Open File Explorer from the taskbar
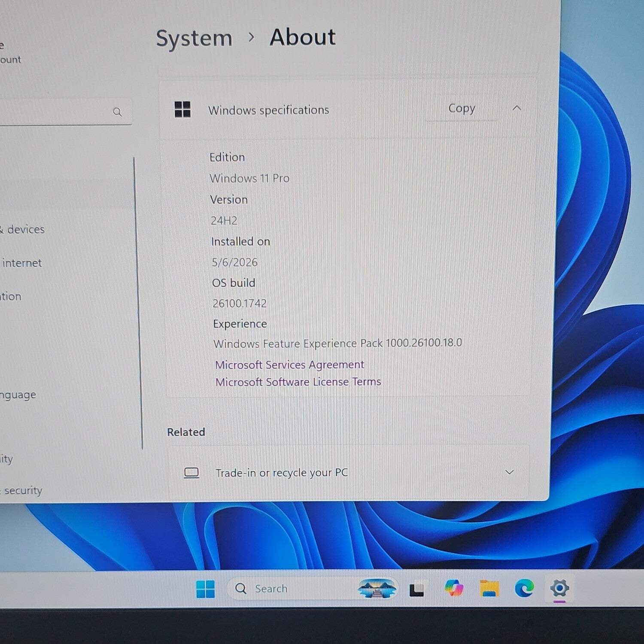This screenshot has height=644, width=644. [489, 588]
